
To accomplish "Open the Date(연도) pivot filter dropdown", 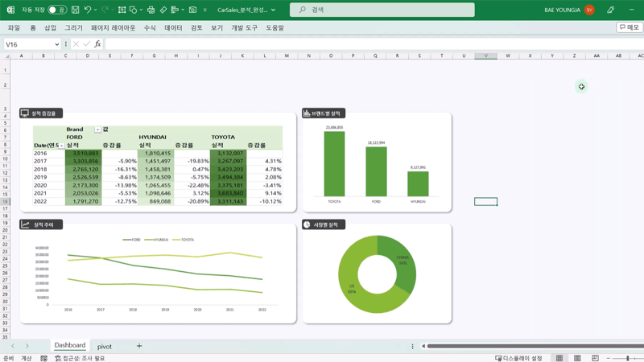I will (62, 146).
